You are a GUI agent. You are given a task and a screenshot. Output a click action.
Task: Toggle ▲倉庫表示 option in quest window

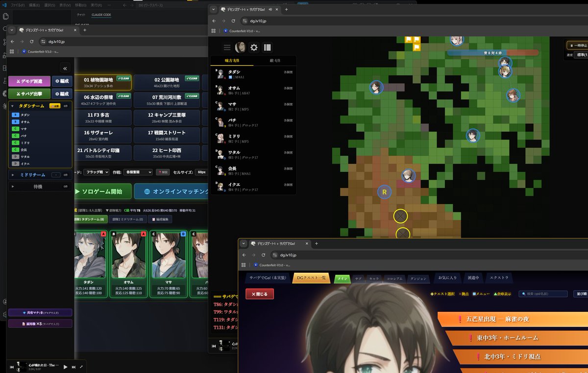(503, 294)
